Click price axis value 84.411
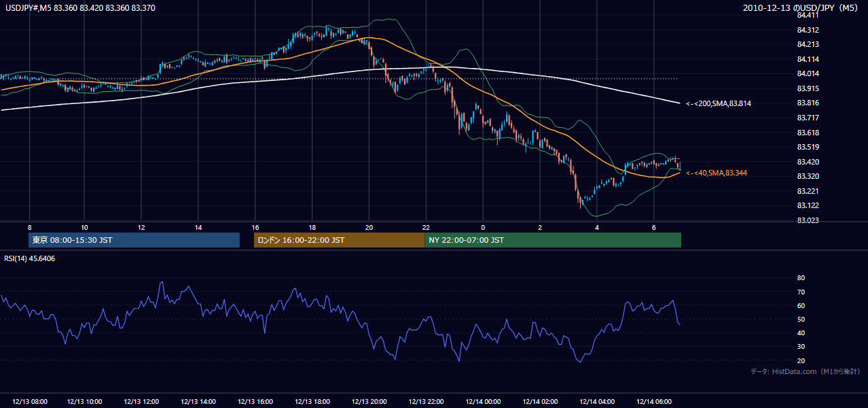The width and height of the screenshot is (868, 408). [x=808, y=15]
